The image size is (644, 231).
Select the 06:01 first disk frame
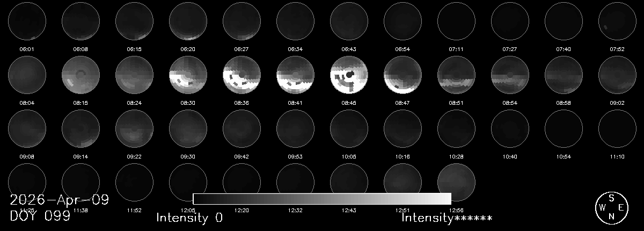pyautogui.click(x=27, y=21)
